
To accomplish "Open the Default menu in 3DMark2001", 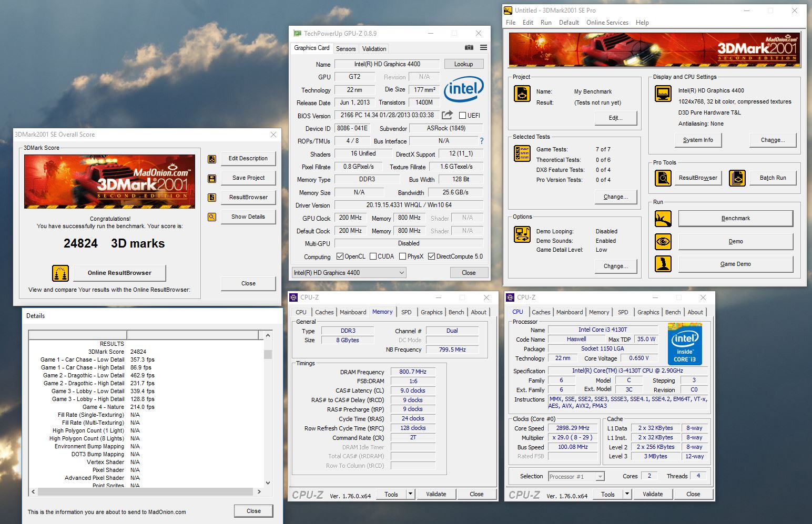I will point(569,23).
